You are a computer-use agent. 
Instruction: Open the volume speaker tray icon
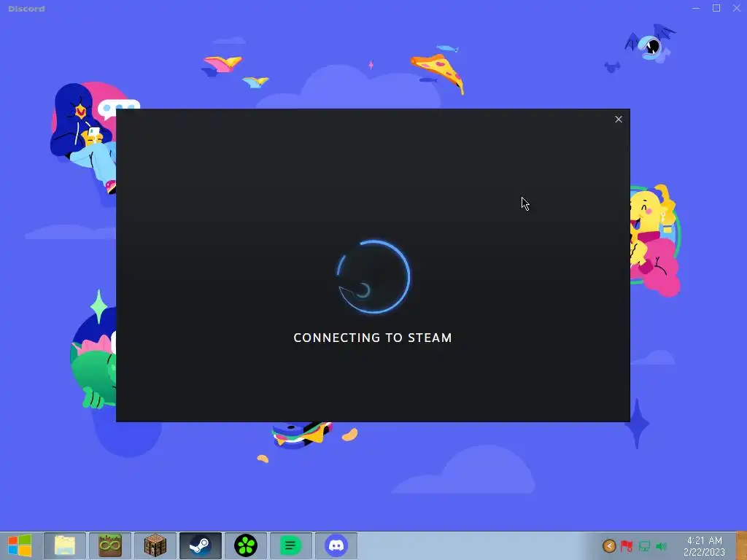click(661, 546)
